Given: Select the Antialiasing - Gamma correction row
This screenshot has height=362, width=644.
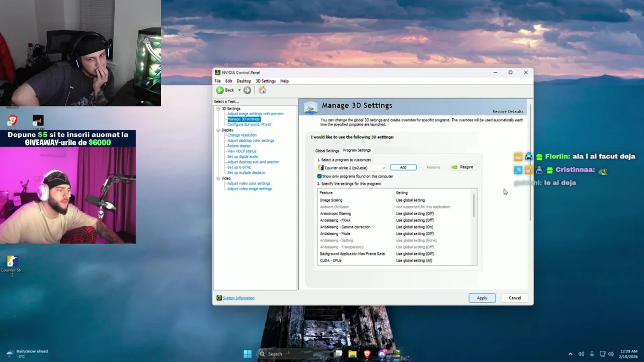Looking at the screenshot, I should (395, 227).
